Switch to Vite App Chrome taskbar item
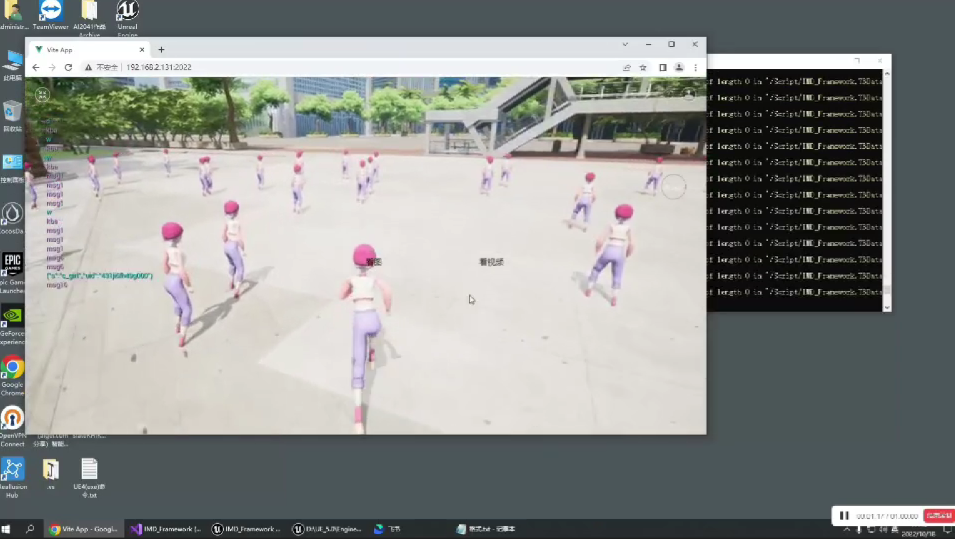955x539 pixels. click(x=84, y=529)
